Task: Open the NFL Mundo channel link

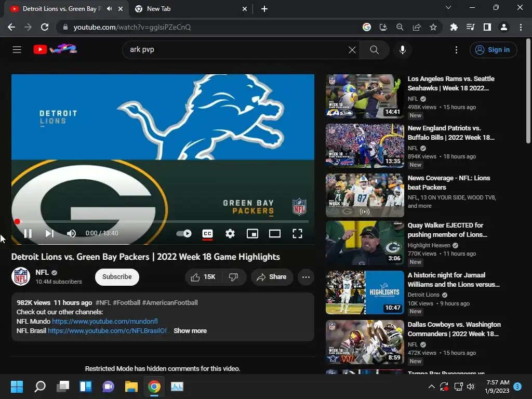Action: pos(105,321)
